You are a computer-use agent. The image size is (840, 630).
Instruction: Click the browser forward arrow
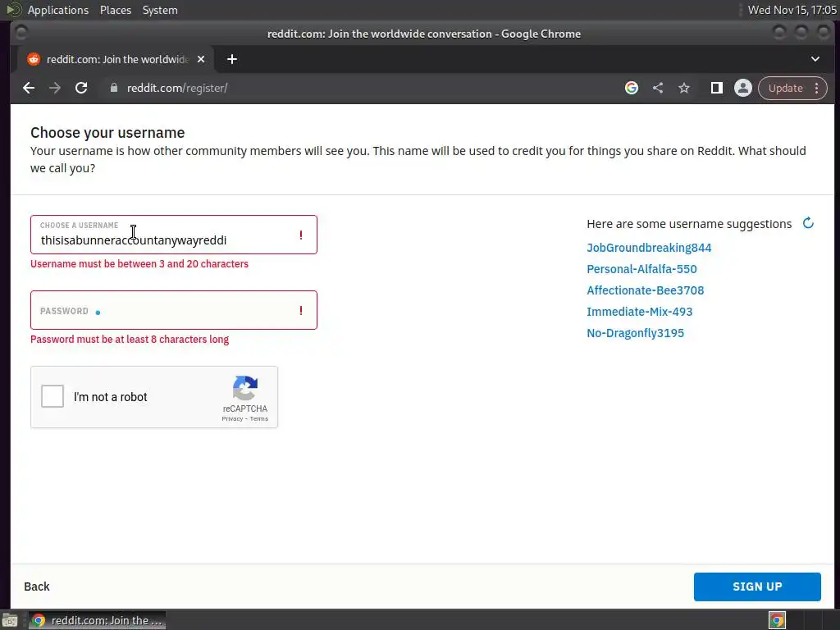pyautogui.click(x=55, y=88)
